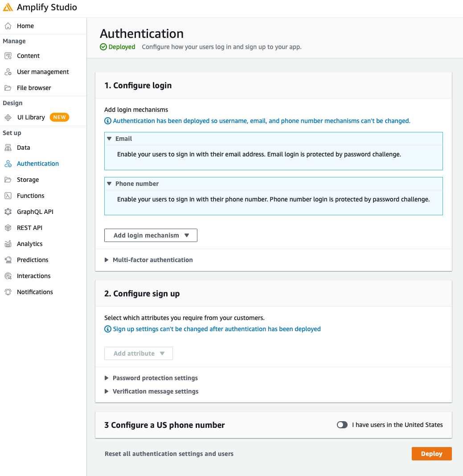Image resolution: width=463 pixels, height=476 pixels.
Task: Select the Interactions sidebar icon
Action: pos(8,276)
